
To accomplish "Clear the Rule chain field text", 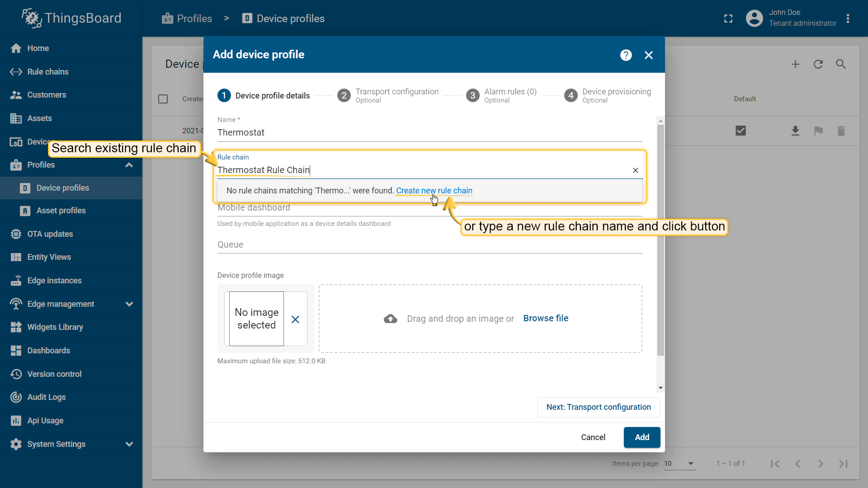I will click(635, 170).
